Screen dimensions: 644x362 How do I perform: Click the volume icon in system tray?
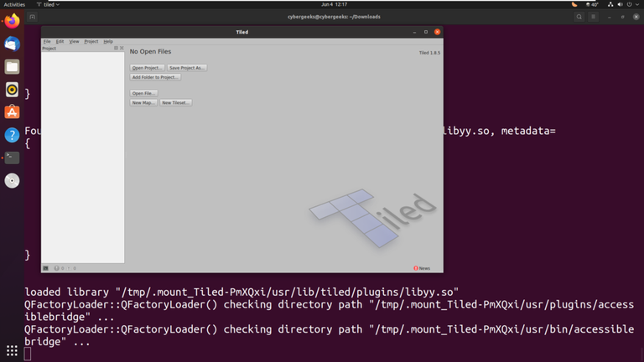click(620, 4)
